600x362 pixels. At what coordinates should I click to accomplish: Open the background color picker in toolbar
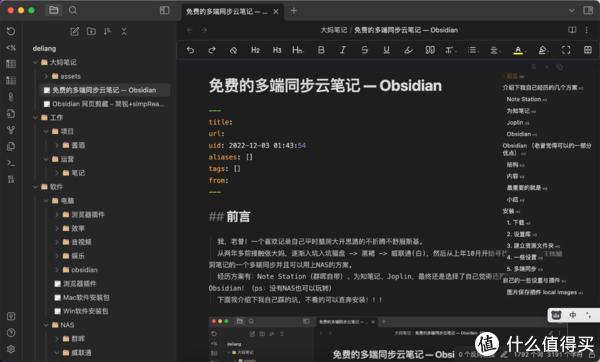(x=543, y=50)
